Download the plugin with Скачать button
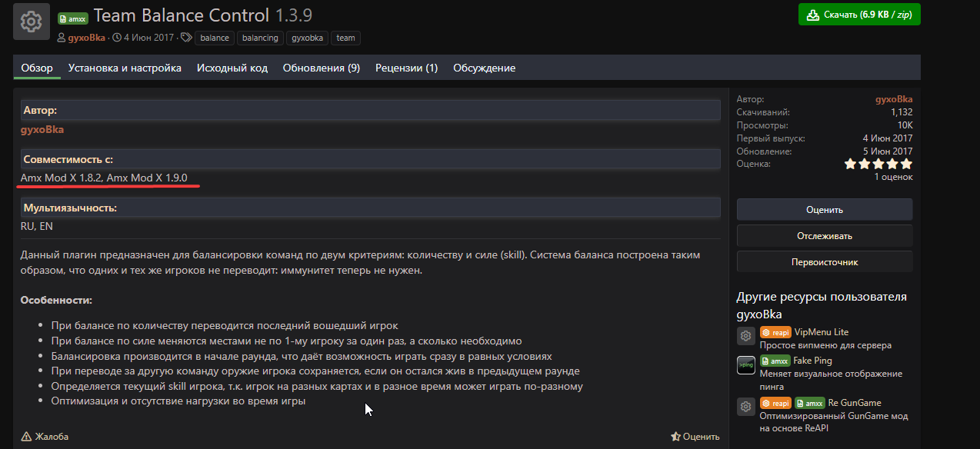Viewport: 980px width, 449px height. 859,15
